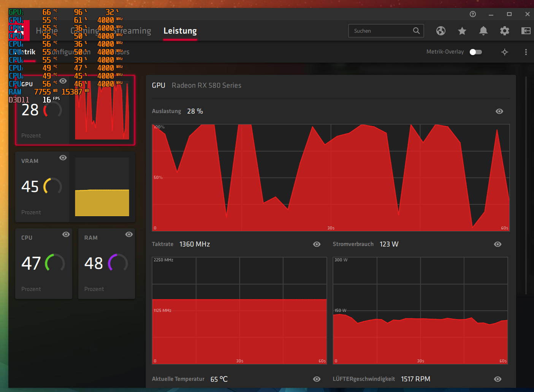Switch to the Streaming tab
The width and height of the screenshot is (534, 392).
(x=132, y=31)
